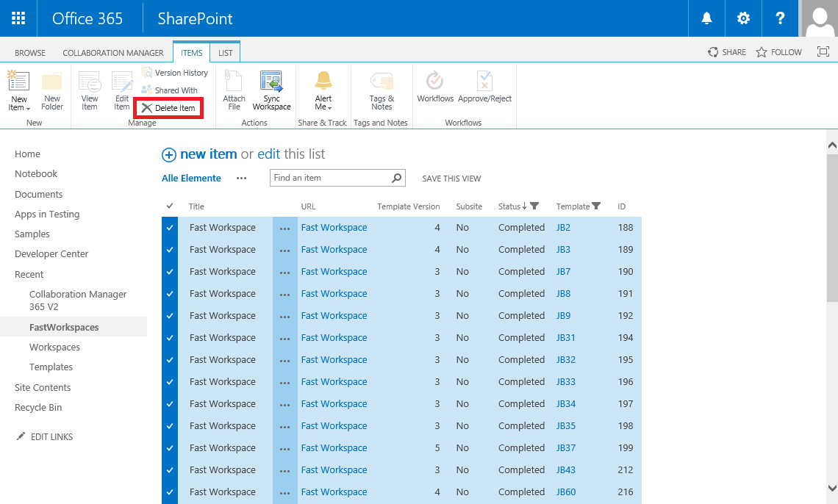The width and height of the screenshot is (838, 504).
Task: Open the user profile avatar
Action: point(819,18)
